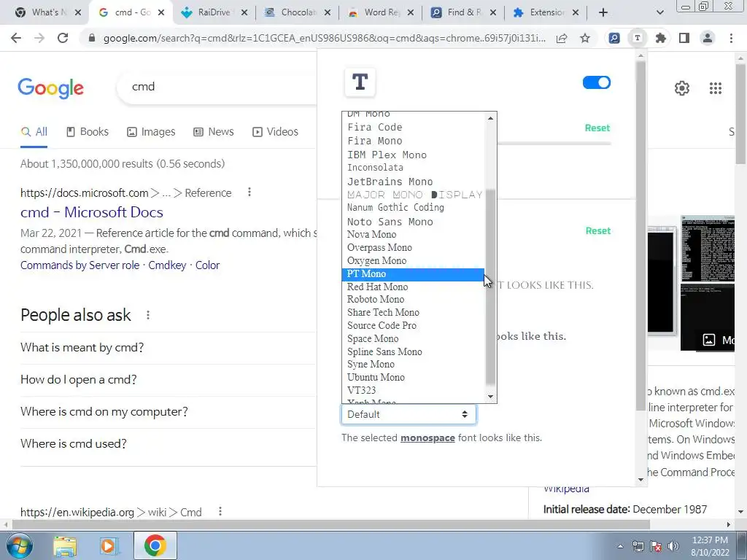Open the Chrome profile avatar
The image size is (747, 560).
[x=708, y=38]
